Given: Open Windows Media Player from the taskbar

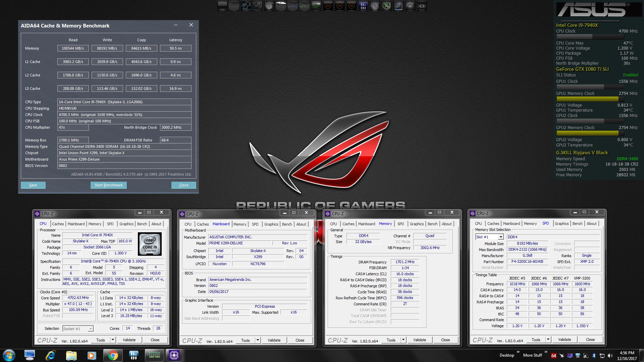Looking at the screenshot, I should (x=92, y=355).
